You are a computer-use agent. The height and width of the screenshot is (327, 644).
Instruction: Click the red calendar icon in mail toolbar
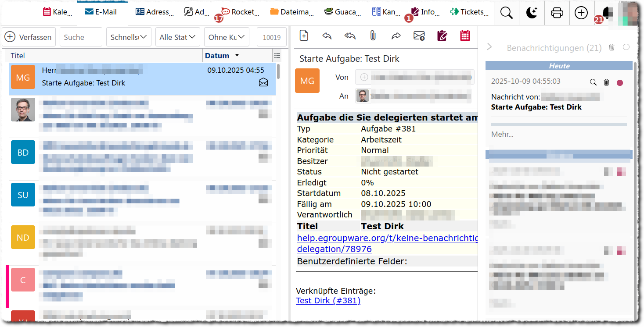point(465,36)
